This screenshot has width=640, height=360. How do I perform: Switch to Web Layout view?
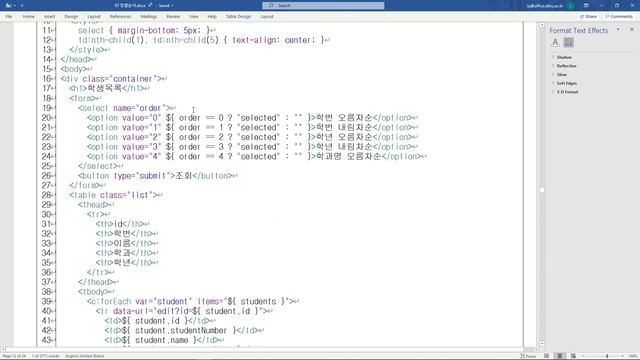573,356
